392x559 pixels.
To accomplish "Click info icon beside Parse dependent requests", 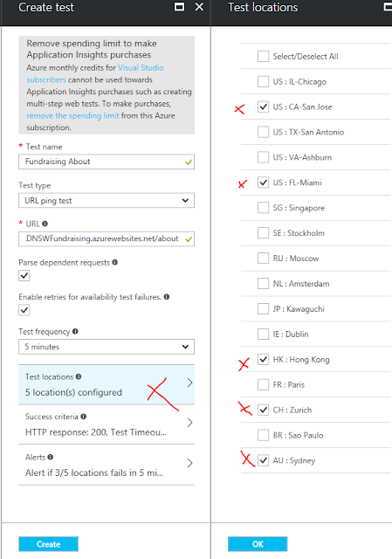I will (114, 262).
